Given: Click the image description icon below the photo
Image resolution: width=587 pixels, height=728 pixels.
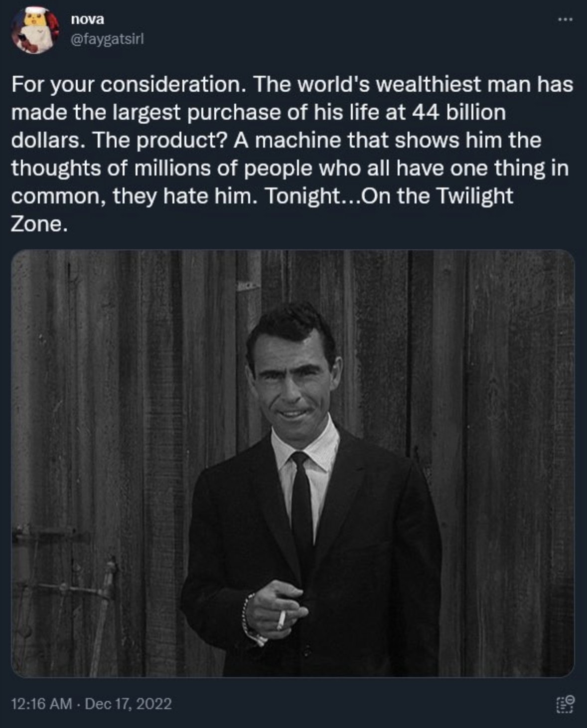Looking at the screenshot, I should 565,704.
